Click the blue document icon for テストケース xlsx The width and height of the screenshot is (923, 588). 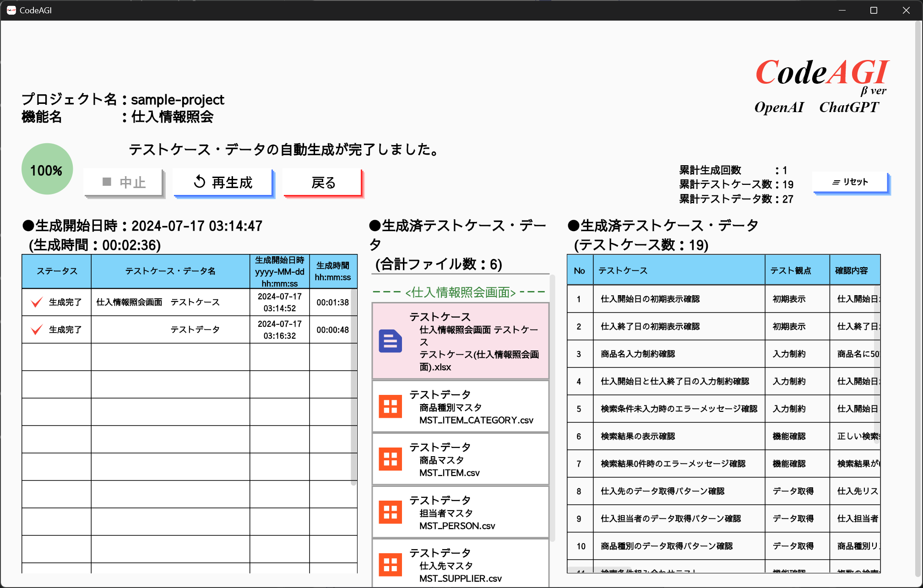390,341
